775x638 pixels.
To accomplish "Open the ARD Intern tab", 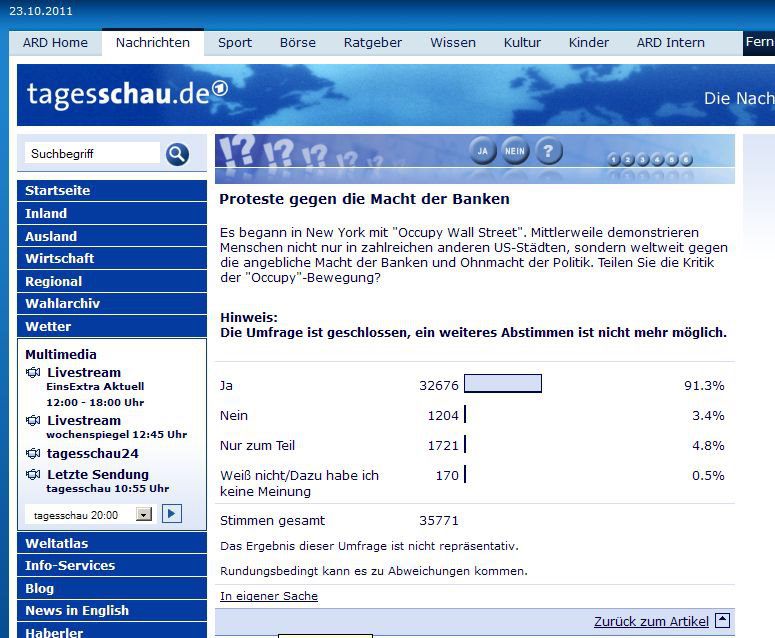I will point(671,43).
